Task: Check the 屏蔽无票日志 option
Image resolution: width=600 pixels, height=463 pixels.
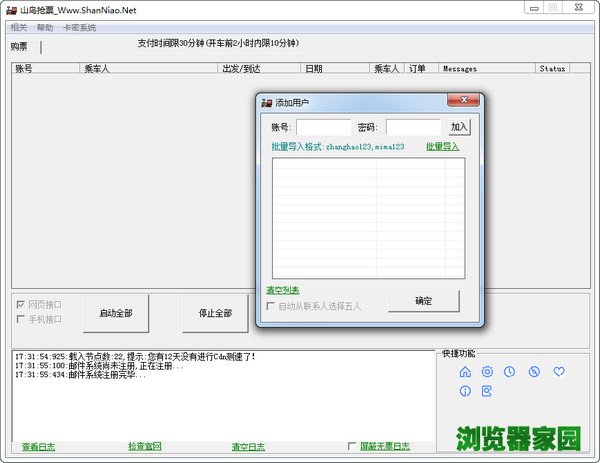Action: [351, 446]
